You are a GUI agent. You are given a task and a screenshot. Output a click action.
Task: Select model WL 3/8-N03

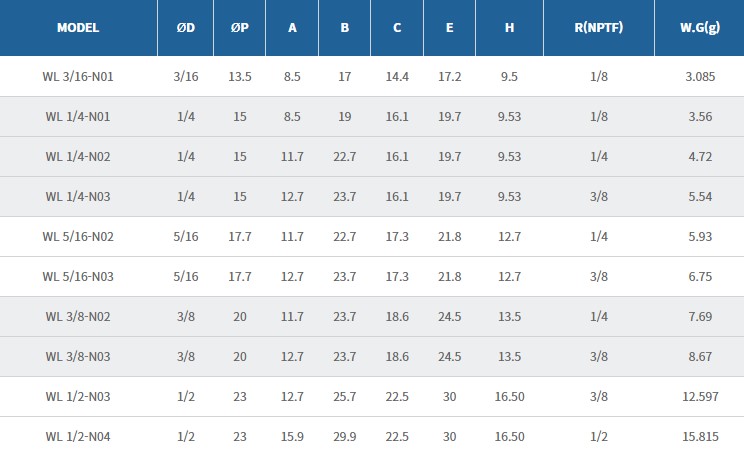78,356
